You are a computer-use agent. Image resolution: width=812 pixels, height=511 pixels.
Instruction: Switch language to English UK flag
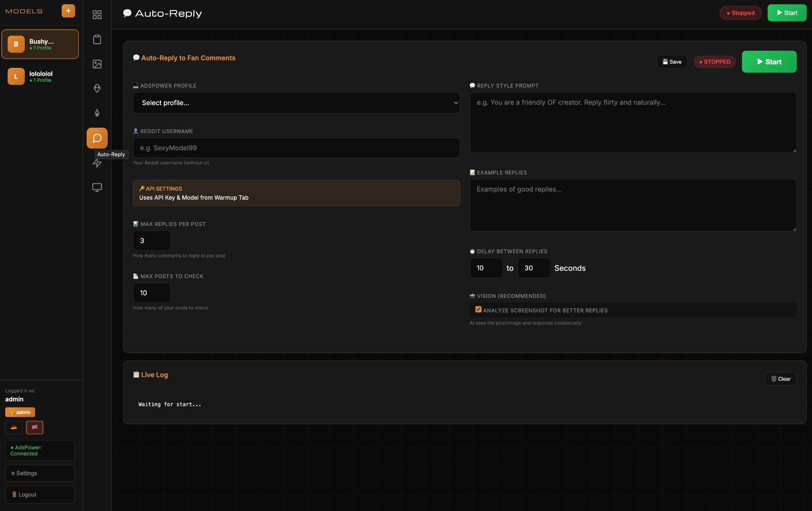(x=35, y=427)
